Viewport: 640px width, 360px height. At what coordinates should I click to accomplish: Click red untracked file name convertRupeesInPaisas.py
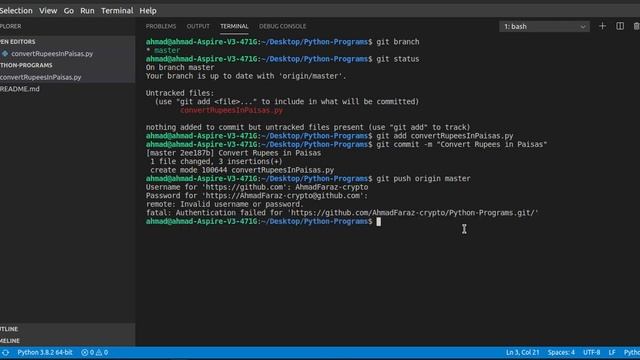231,110
